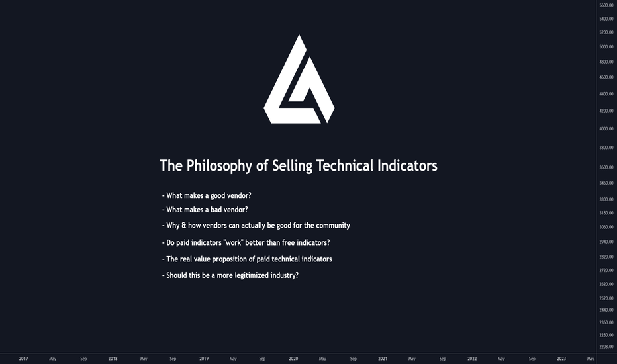
Task: Click the legitimized industry question line
Action: pyautogui.click(x=230, y=275)
